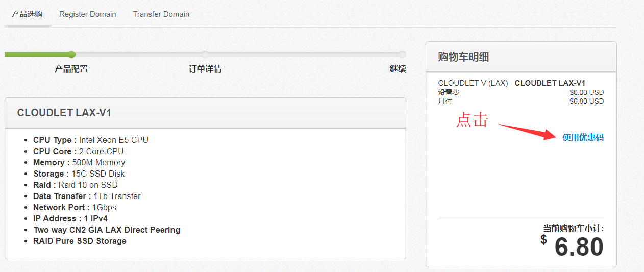Image resolution: width=644 pixels, height=272 pixels.
Task: Click the 继续 progress endpoint dot
Action: click(x=402, y=54)
